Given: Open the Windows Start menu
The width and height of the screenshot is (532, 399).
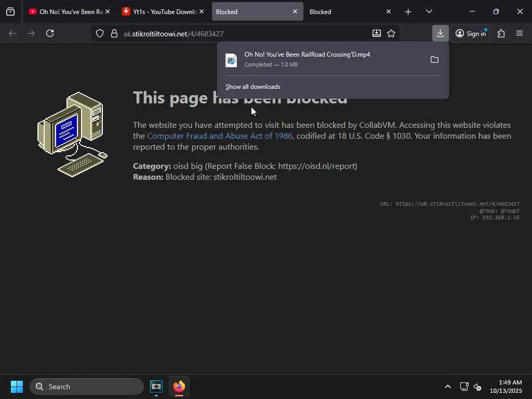Looking at the screenshot, I should click(17, 387).
